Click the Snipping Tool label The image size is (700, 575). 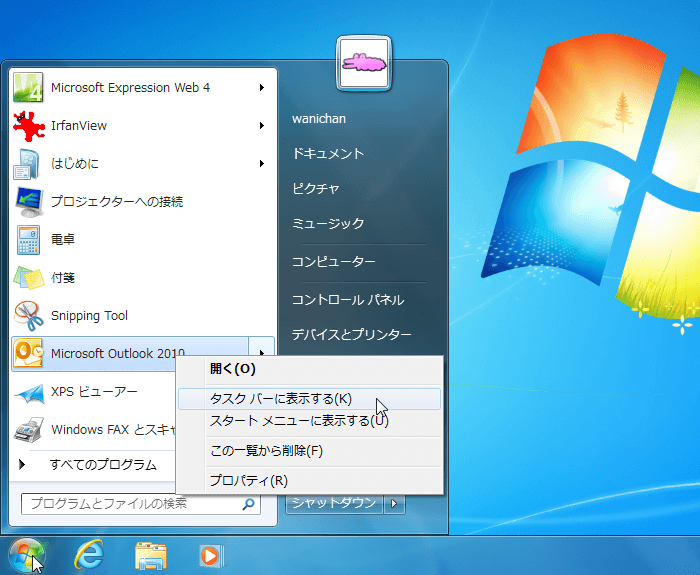[89, 316]
